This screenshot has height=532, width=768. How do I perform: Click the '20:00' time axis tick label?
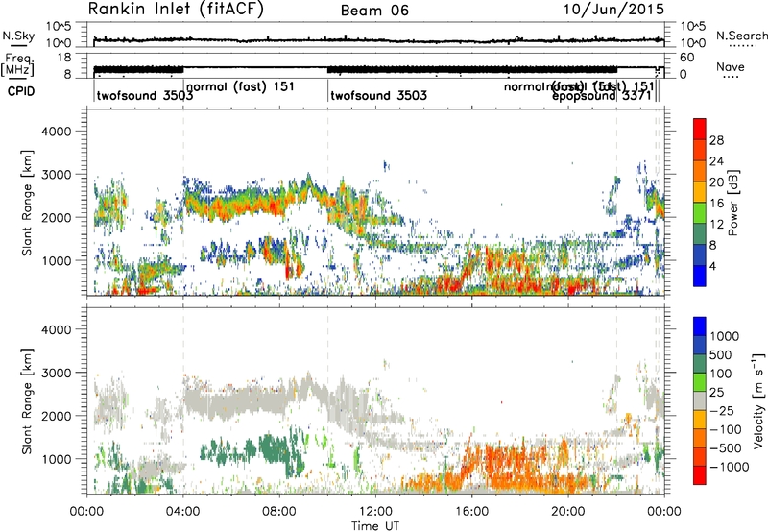(x=567, y=512)
